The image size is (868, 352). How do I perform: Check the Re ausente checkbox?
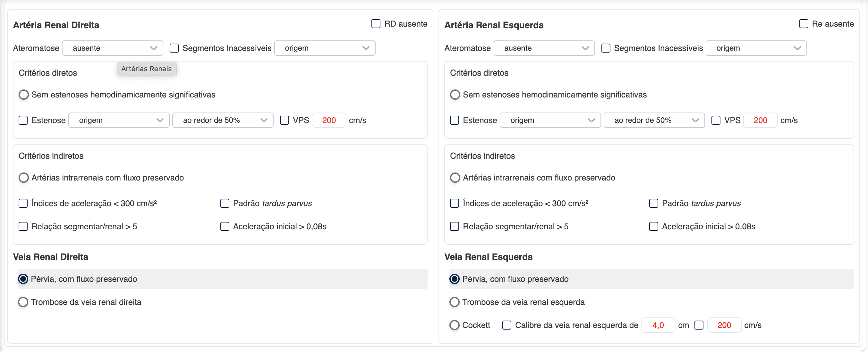point(804,24)
